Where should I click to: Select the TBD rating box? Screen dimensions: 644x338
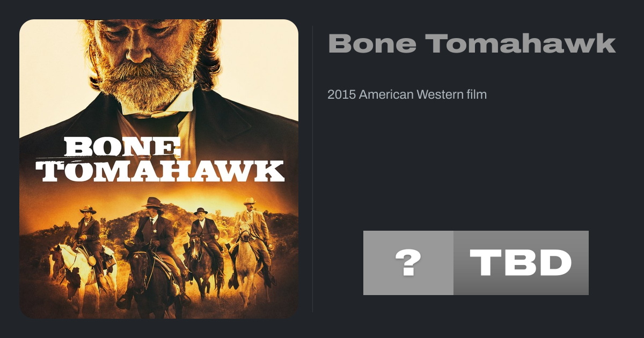point(521,263)
